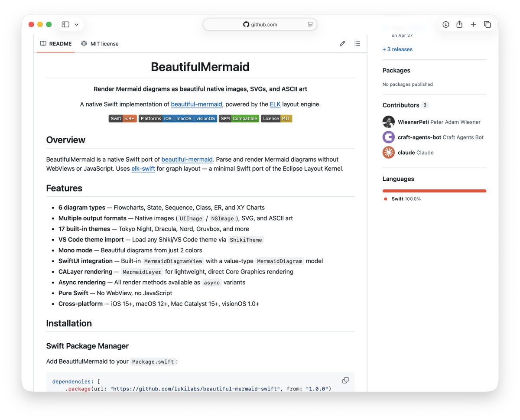The height and width of the screenshot is (420, 520).
Task: Open the ELK layout engine link
Action: coord(275,104)
